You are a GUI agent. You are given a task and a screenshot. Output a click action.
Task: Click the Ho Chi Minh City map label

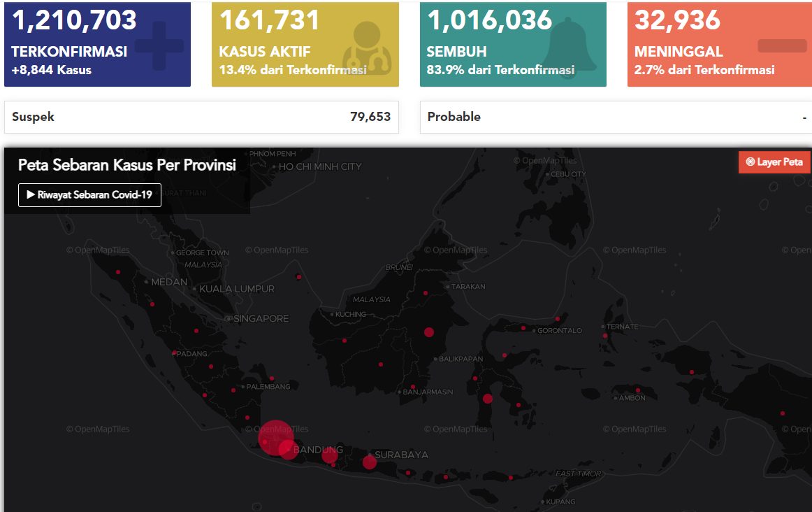pos(320,167)
